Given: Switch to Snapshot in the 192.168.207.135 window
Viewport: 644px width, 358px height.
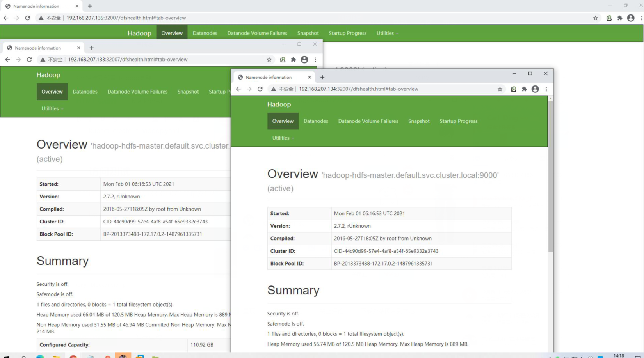Looking at the screenshot, I should (308, 33).
